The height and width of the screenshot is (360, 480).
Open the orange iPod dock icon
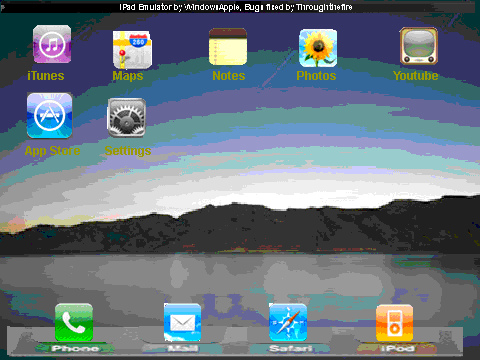[x=394, y=323]
